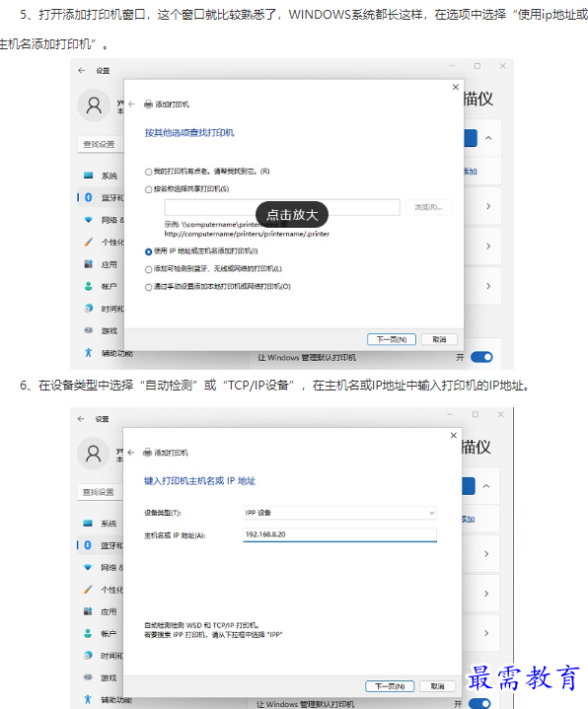Select 按名称选择共享打印机 radio option

[x=148, y=189]
